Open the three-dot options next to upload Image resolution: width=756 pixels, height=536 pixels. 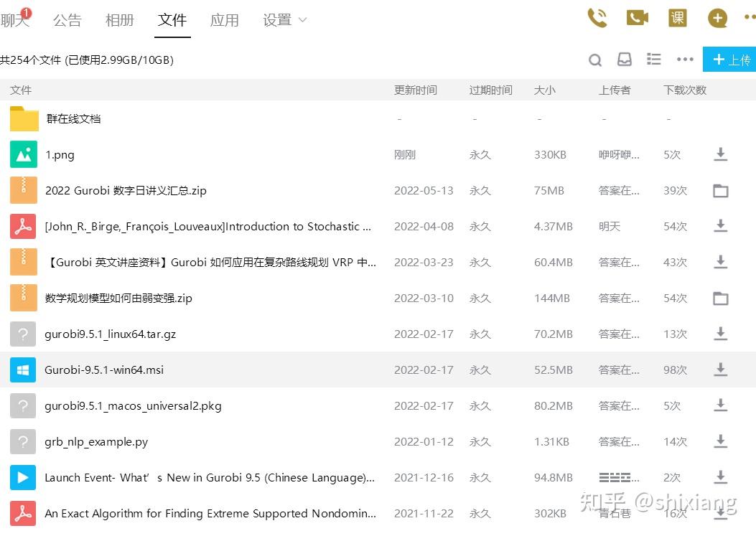coord(685,60)
